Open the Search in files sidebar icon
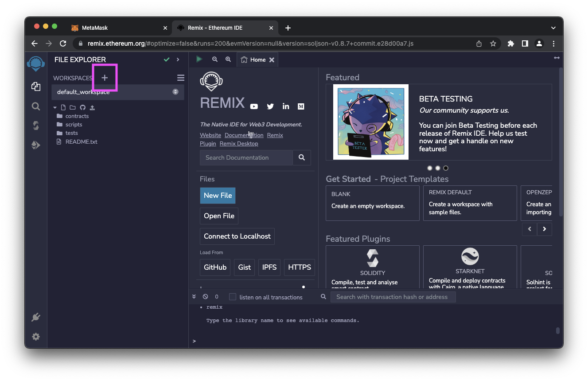Viewport: 588px width, 381px height. tap(36, 106)
